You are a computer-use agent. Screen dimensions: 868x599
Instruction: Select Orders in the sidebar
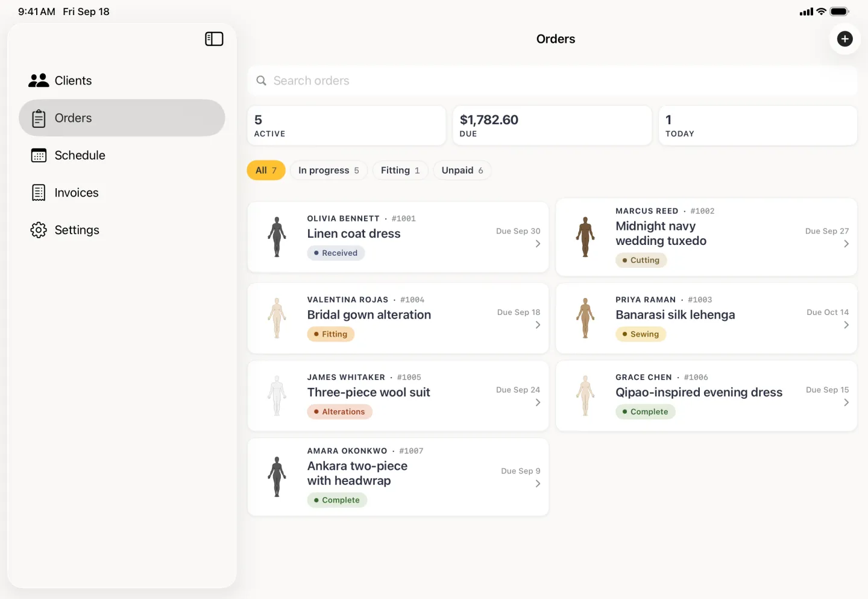(122, 118)
